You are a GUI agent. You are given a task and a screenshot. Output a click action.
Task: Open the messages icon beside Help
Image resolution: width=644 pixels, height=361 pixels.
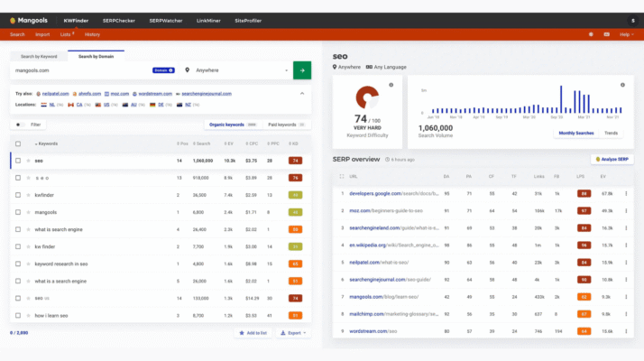click(605, 34)
